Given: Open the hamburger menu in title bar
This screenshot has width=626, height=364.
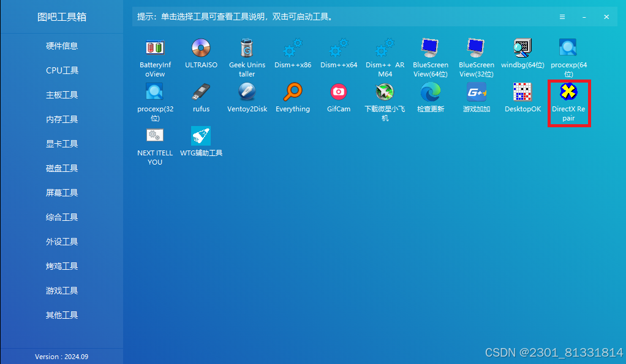Looking at the screenshot, I should pos(562,17).
